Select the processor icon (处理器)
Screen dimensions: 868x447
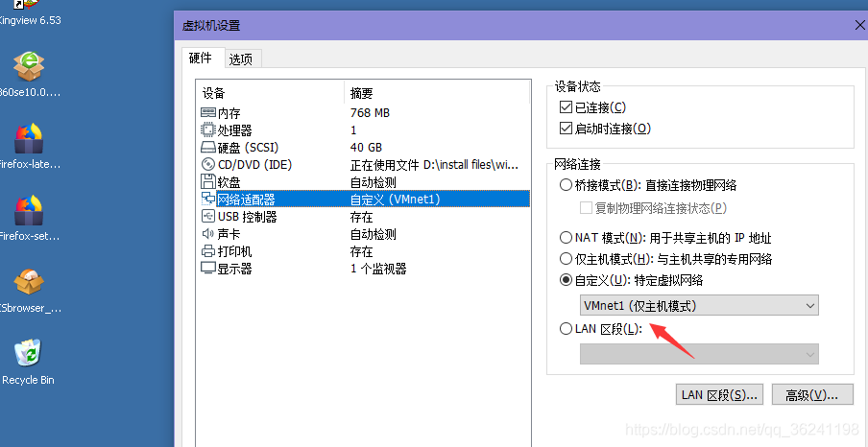pyautogui.click(x=207, y=130)
